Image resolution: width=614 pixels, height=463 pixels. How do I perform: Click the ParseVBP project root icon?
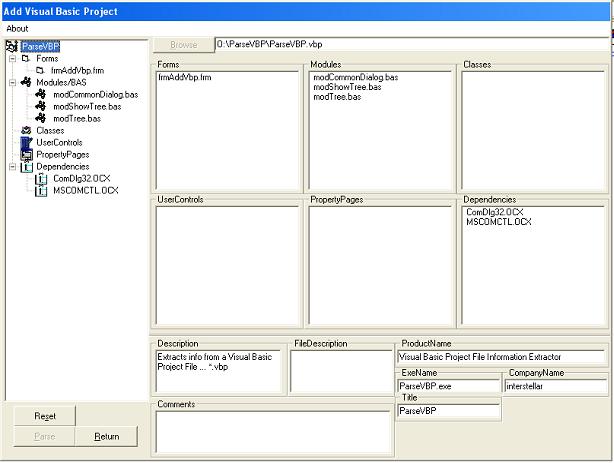(x=12, y=46)
